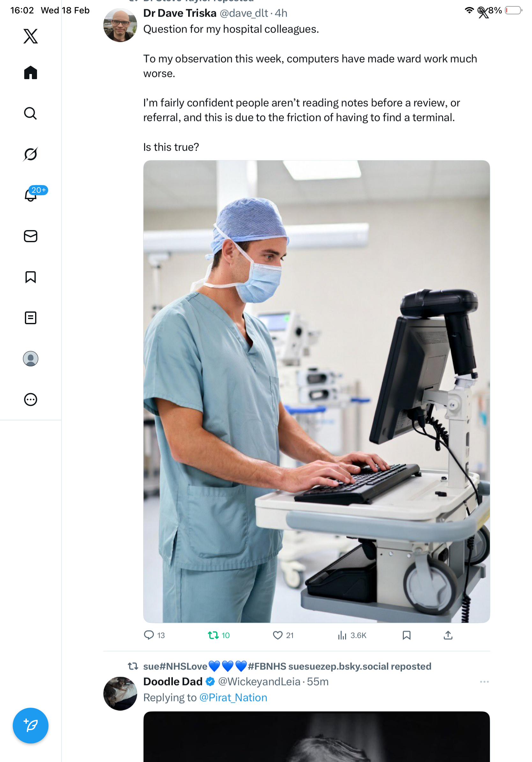
Task: Like Dr Dave Triska's post
Action: 283,635
